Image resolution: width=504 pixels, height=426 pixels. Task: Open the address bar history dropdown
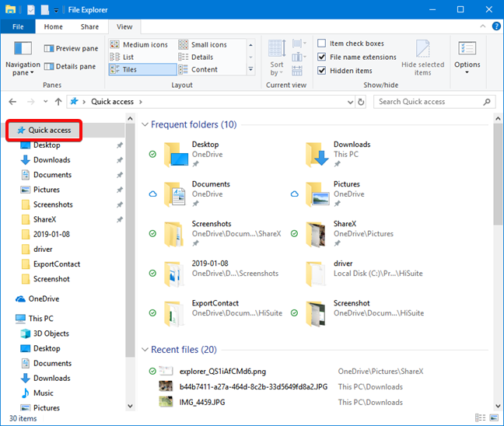[x=350, y=102]
